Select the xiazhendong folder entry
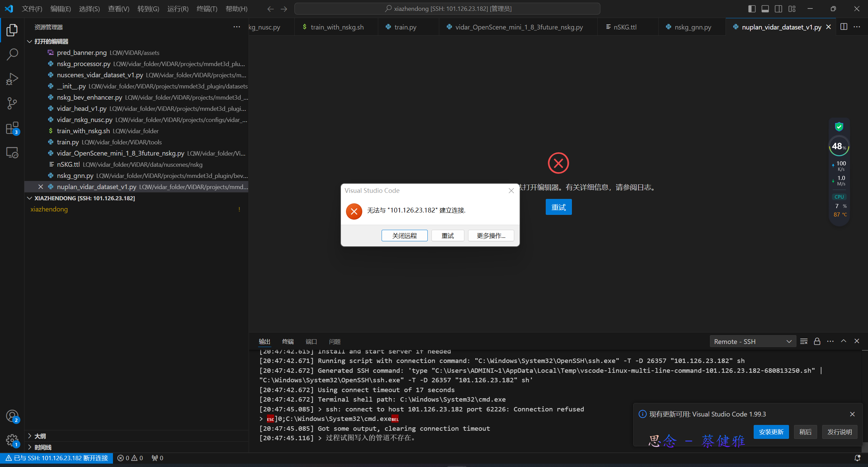 (x=136, y=209)
